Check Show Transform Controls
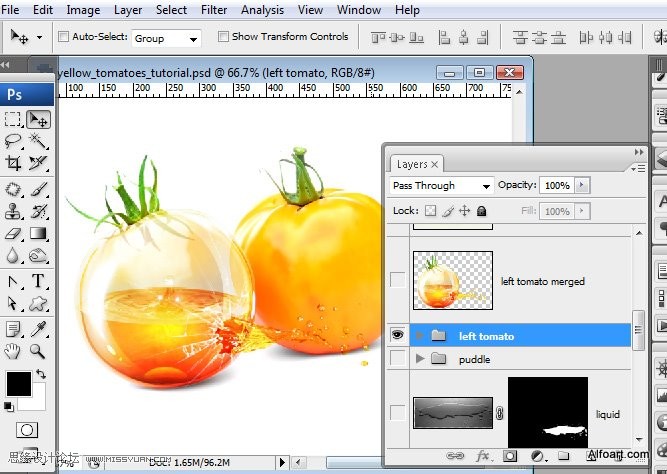The width and height of the screenshot is (667, 474). tap(223, 37)
